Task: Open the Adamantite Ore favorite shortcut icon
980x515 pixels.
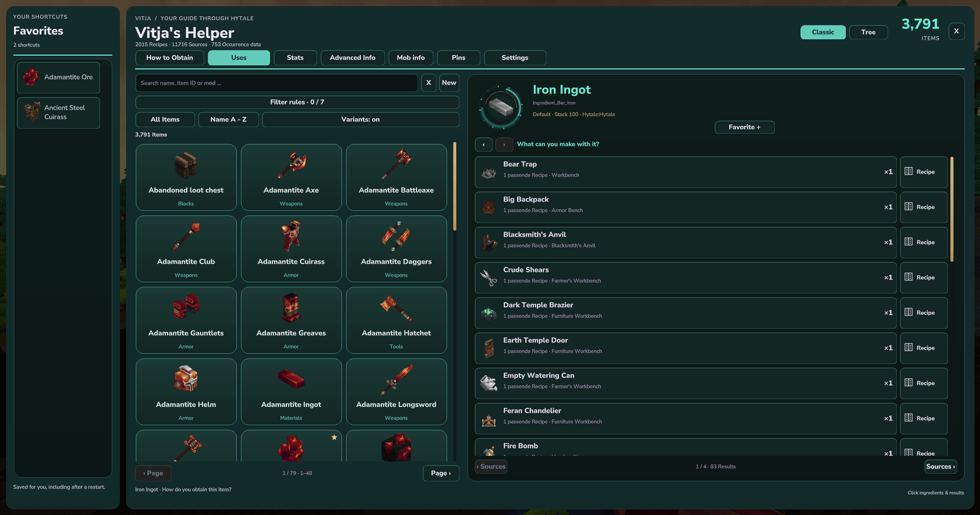Action: coord(31,77)
